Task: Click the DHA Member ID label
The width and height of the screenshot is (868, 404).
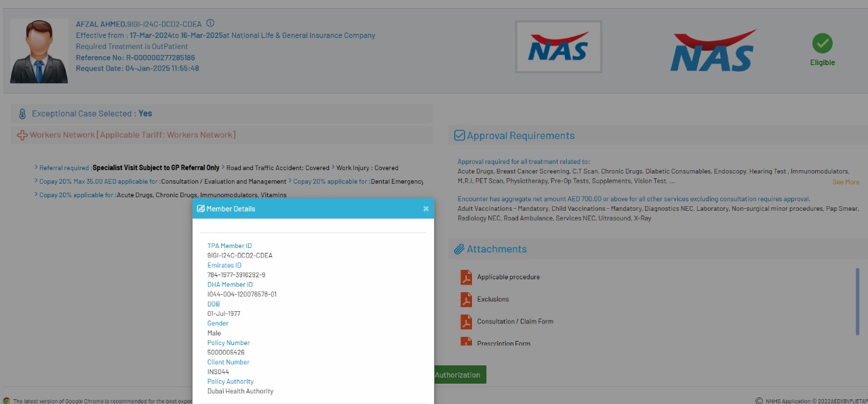Action: 231,285
